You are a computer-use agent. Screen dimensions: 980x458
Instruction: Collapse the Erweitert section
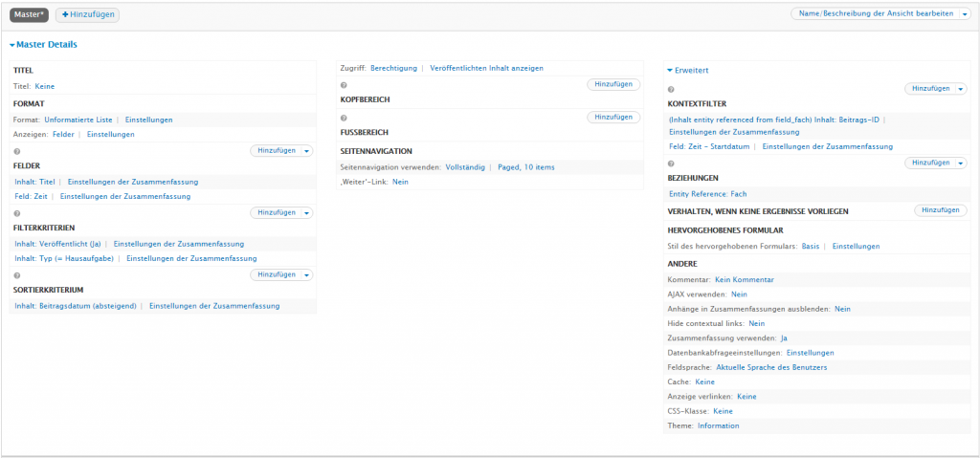point(687,70)
